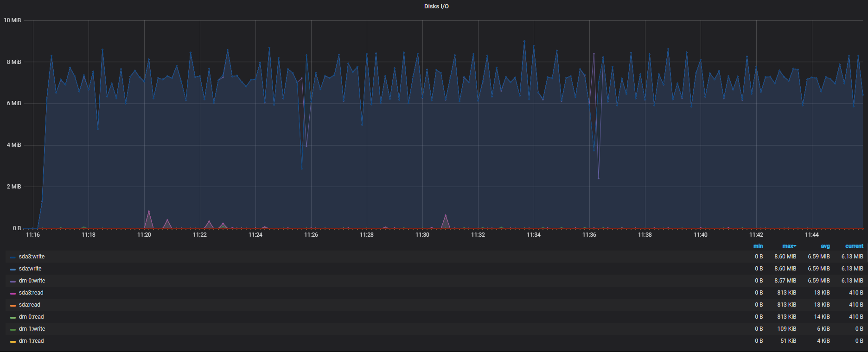This screenshot has width=868, height=352.
Task: Toggle sda3:write series in legend
Action: point(32,257)
